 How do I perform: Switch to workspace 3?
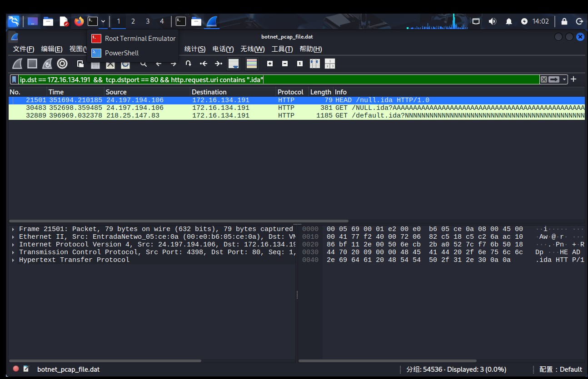[147, 21]
